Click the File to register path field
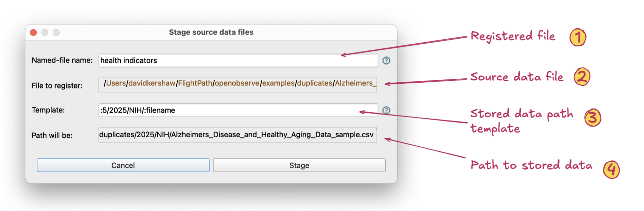 pos(238,85)
